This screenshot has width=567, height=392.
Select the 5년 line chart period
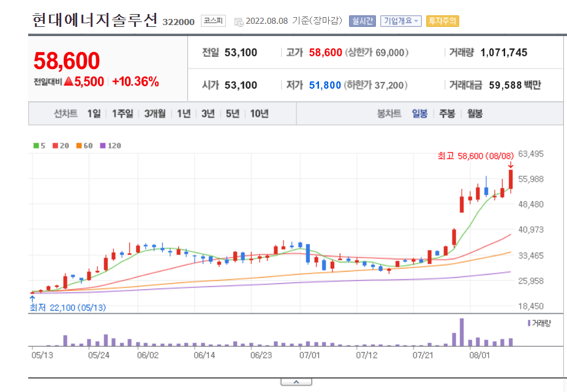pyautogui.click(x=233, y=114)
